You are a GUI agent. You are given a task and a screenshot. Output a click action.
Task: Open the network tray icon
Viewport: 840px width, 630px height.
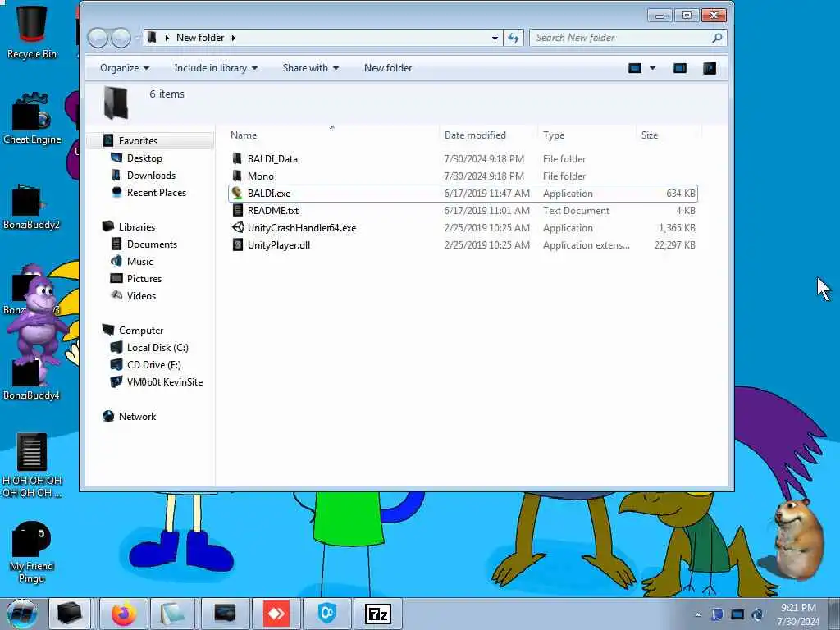(737, 614)
